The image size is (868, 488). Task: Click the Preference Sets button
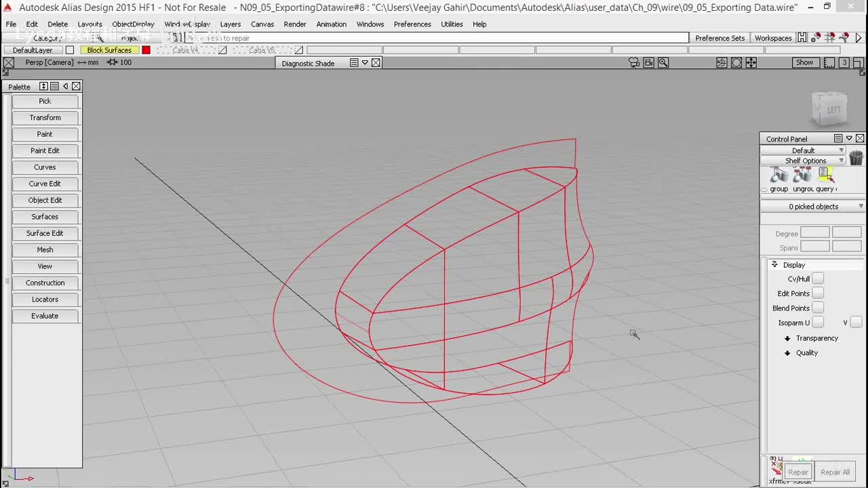[719, 38]
